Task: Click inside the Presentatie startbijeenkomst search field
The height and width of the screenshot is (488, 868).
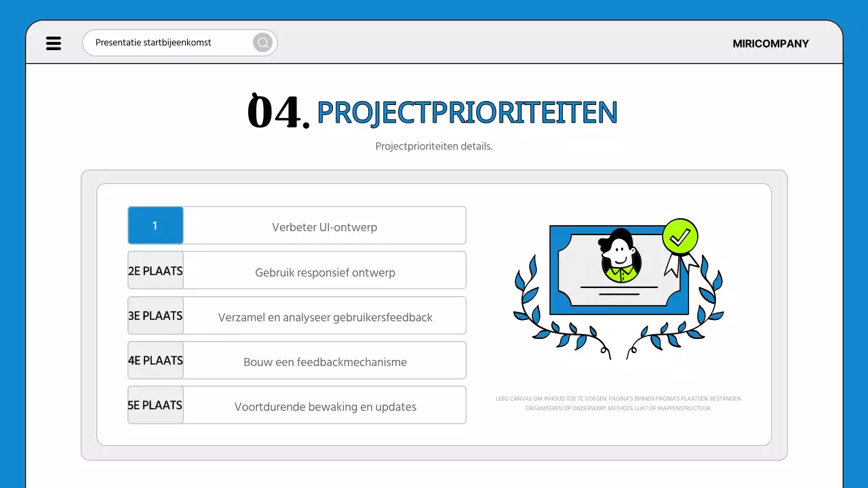Action: pos(170,42)
